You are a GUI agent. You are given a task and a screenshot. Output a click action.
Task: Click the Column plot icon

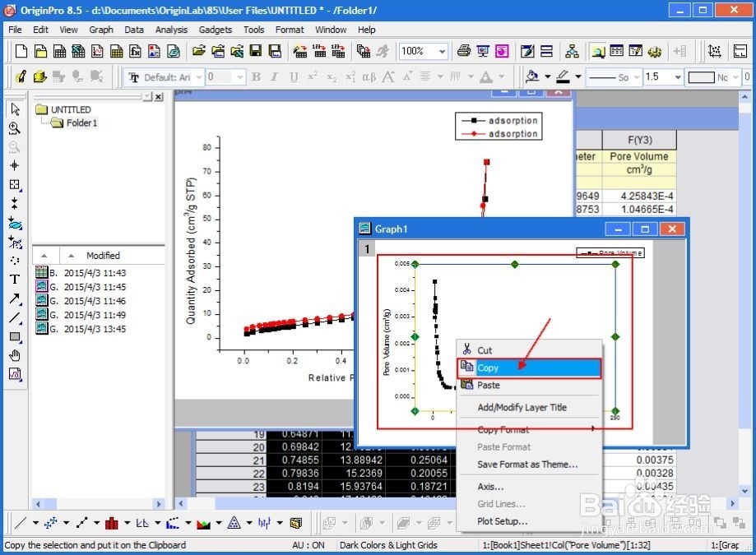pyautogui.click(x=111, y=523)
